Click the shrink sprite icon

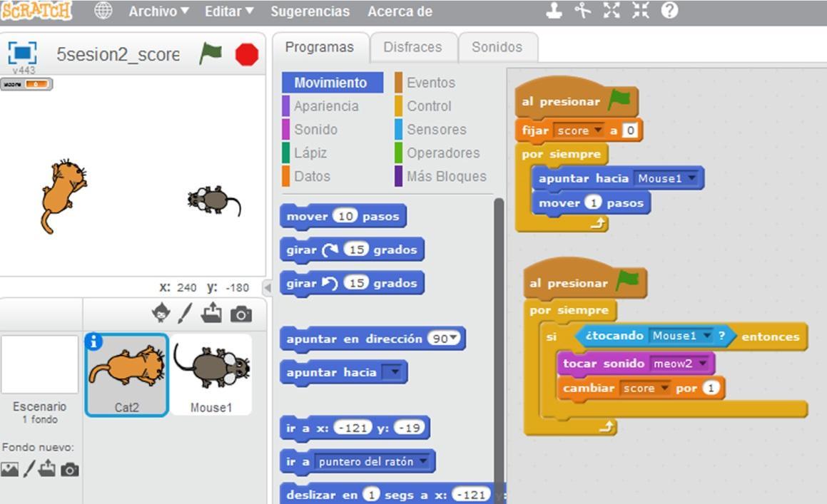pos(640,11)
